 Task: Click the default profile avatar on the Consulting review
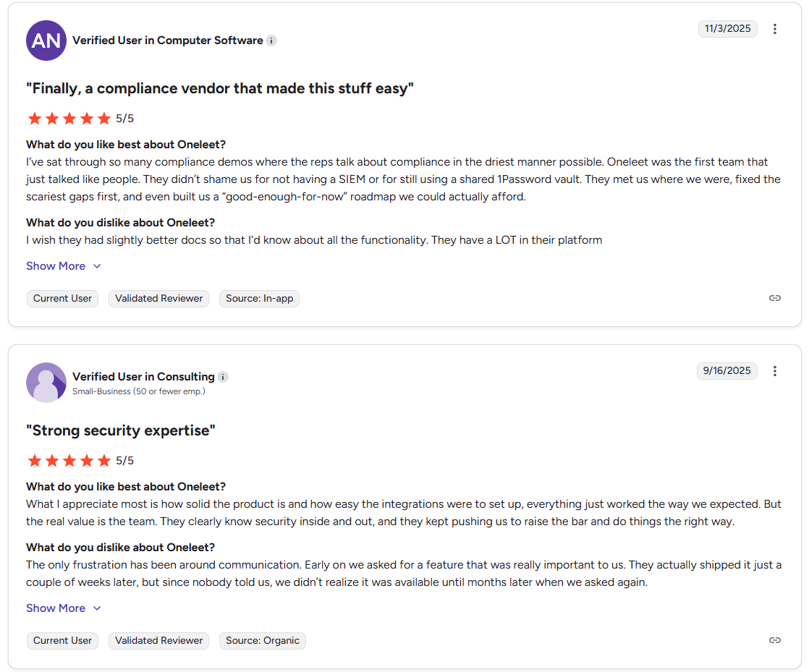46,382
